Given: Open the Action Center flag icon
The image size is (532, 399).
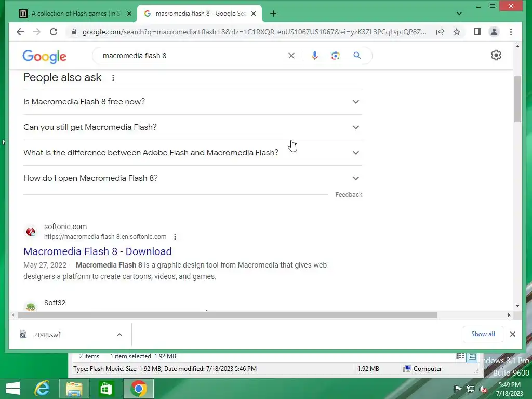Looking at the screenshot, I should click(x=457, y=389).
